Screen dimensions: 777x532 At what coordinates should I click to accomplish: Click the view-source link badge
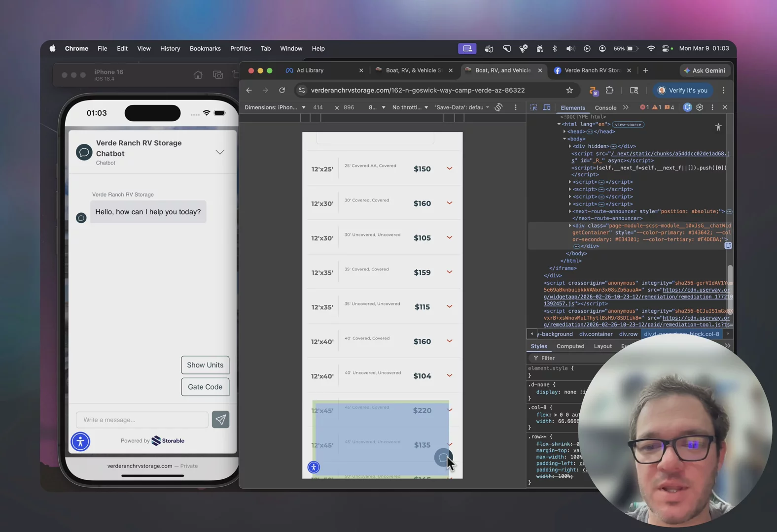coord(628,125)
